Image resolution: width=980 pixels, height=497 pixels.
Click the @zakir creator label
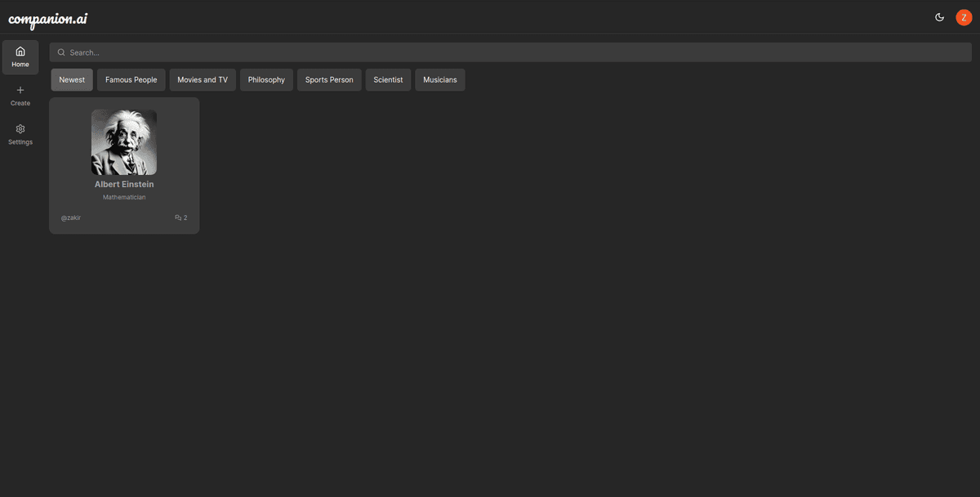(71, 217)
